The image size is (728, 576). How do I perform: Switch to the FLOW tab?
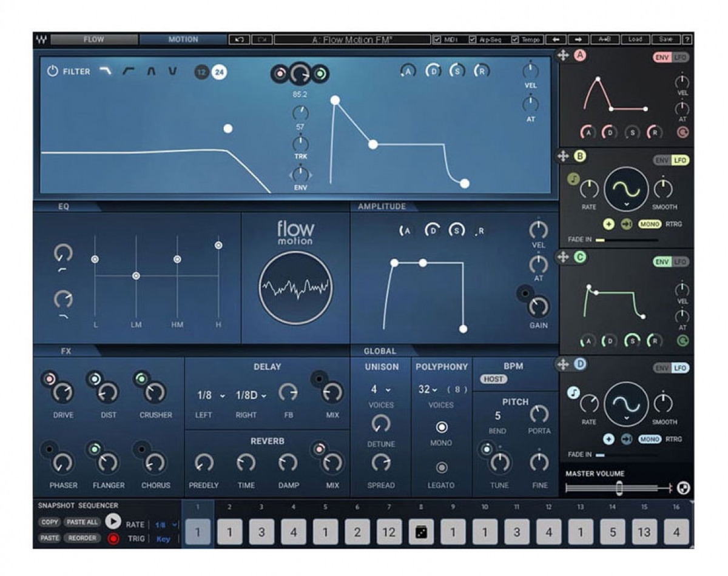93,40
